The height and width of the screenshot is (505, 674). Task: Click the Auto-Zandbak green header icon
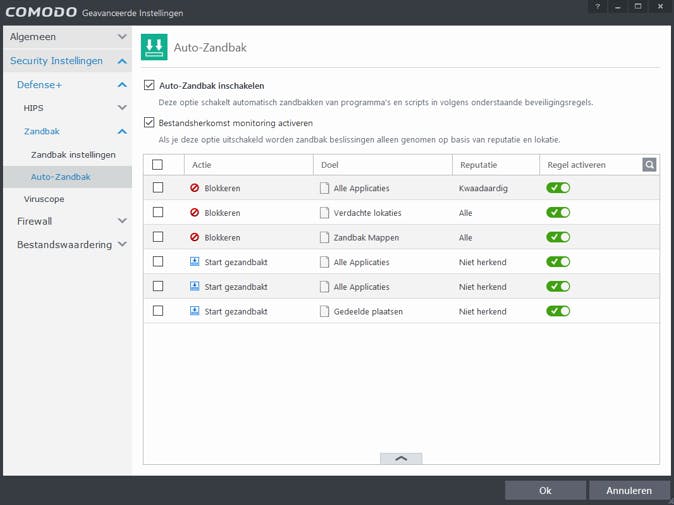click(154, 47)
